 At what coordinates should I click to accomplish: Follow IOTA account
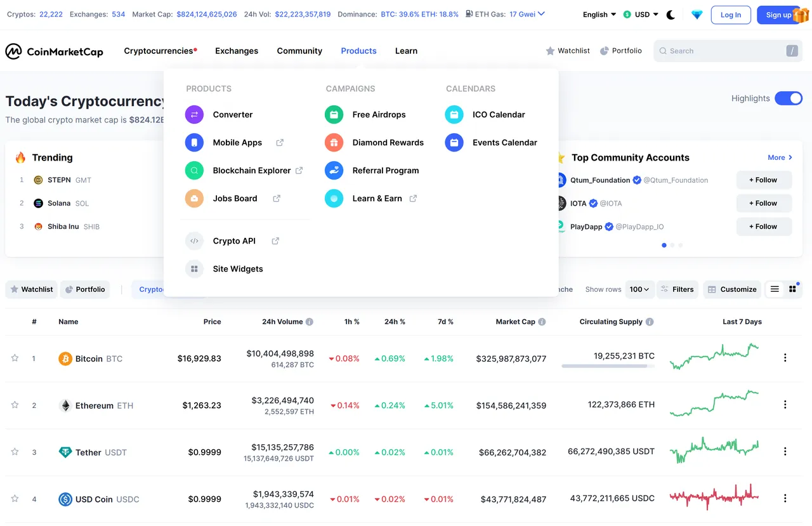coord(764,204)
